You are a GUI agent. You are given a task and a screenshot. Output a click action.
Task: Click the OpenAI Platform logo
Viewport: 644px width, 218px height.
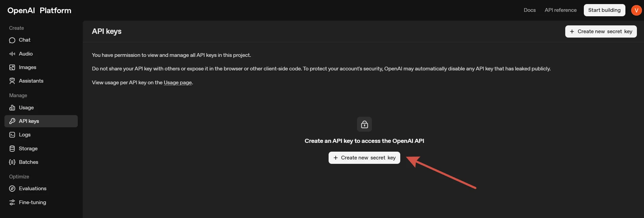pyautogui.click(x=39, y=10)
